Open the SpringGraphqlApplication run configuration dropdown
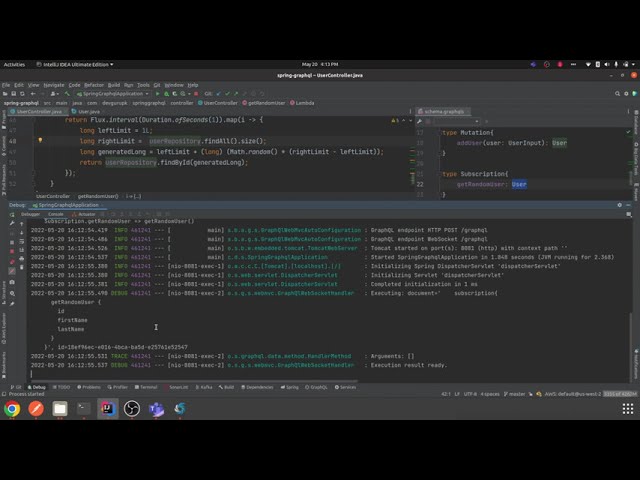This screenshot has width=640, height=480. click(113, 94)
